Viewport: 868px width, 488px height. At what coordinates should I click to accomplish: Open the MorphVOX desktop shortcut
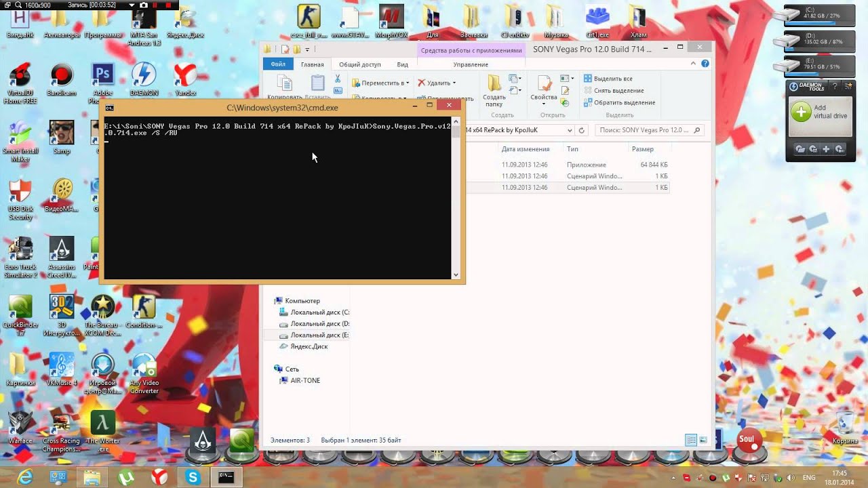coord(391,21)
